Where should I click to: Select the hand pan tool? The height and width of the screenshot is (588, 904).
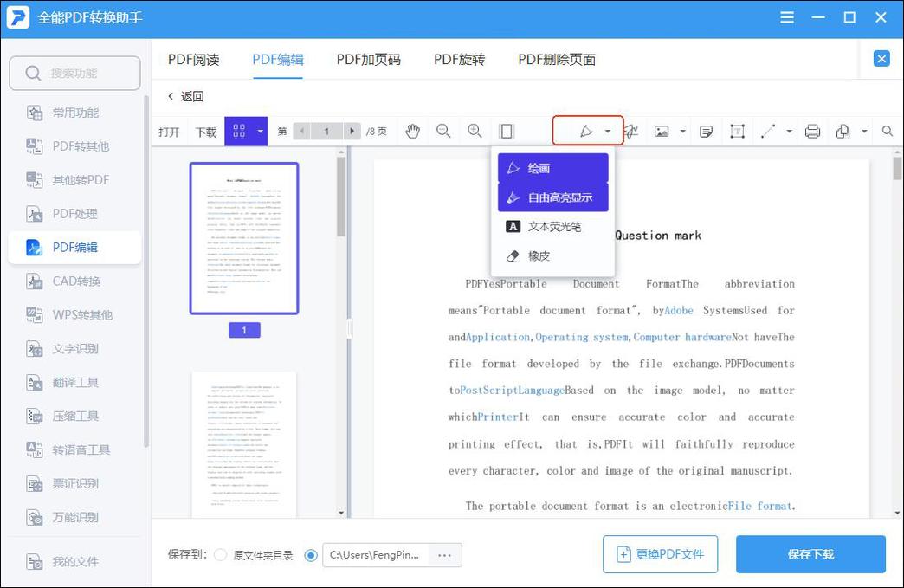click(x=413, y=131)
